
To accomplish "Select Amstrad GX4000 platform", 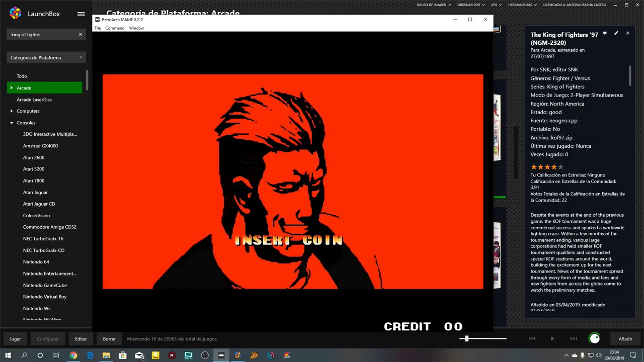I will [40, 146].
